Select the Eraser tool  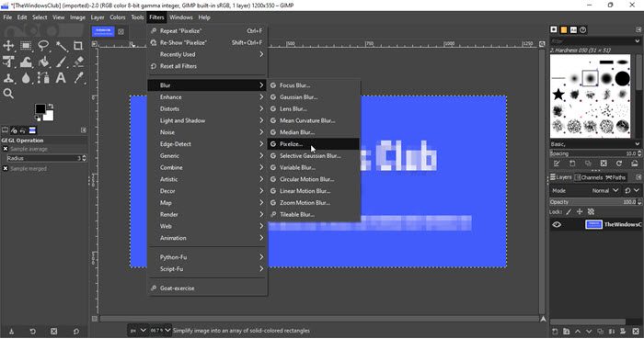point(78,62)
